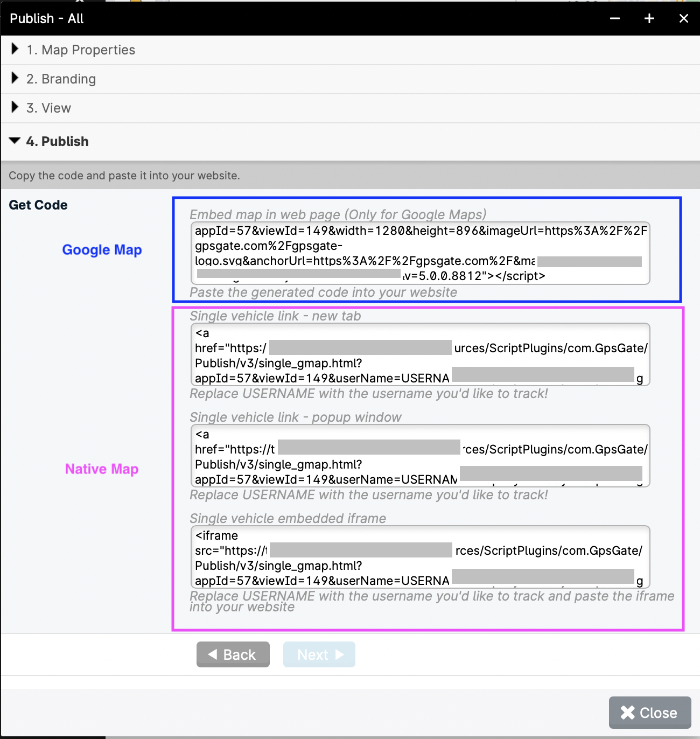Image resolution: width=700 pixels, height=739 pixels.
Task: Click the left arrow icon on Back
Action: point(213,654)
